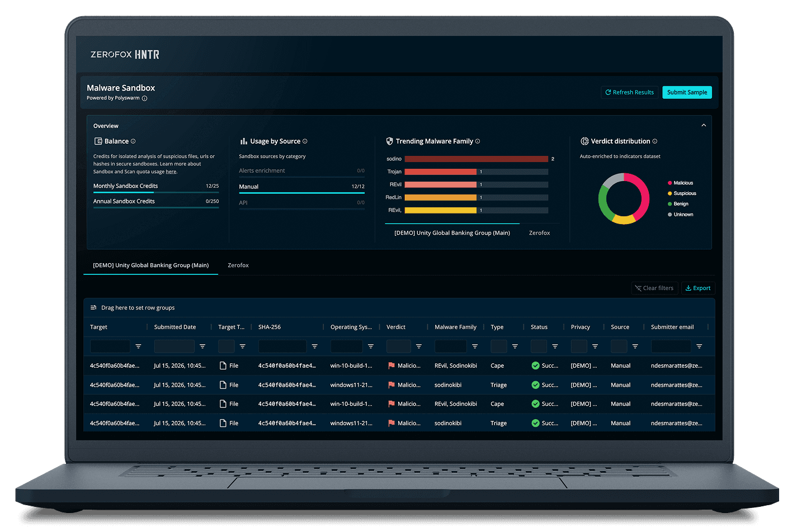792x532 pixels.
Task: Click info icon beside Trending Malware Family
Action: coord(478,141)
